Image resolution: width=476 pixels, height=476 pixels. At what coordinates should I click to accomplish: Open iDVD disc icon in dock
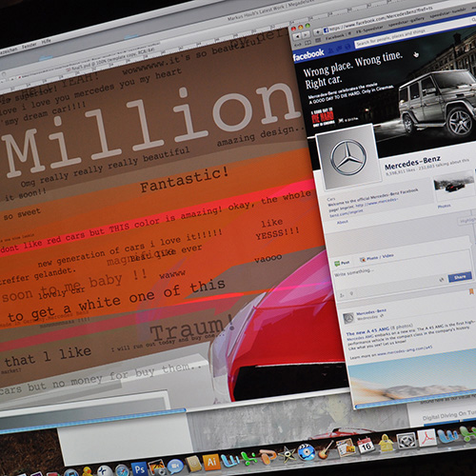point(307,452)
